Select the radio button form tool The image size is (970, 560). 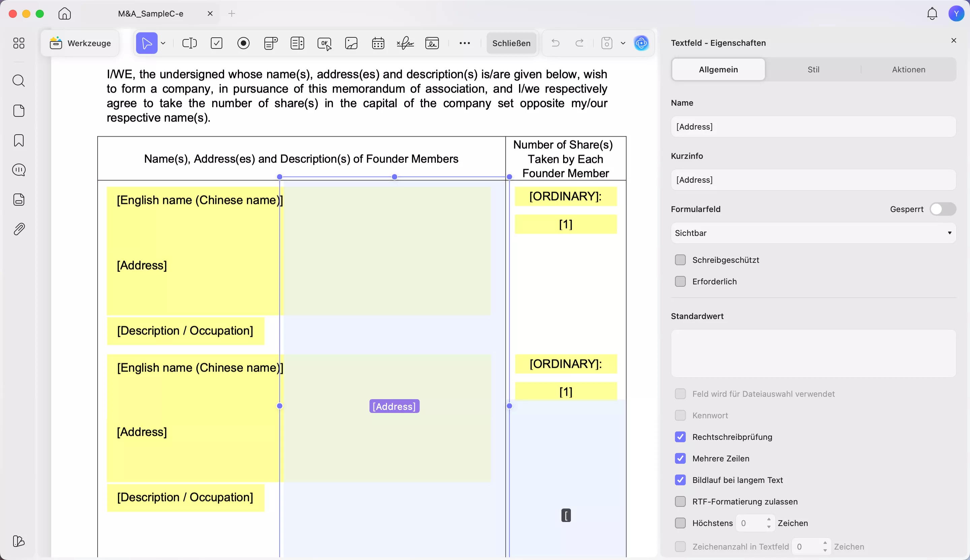(244, 43)
